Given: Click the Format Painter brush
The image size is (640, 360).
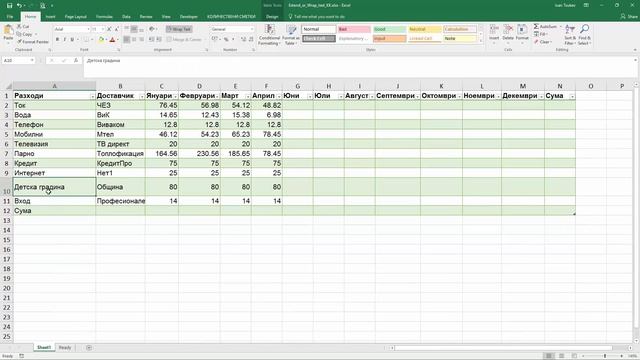Looking at the screenshot, I should pyautogui.click(x=33, y=42).
